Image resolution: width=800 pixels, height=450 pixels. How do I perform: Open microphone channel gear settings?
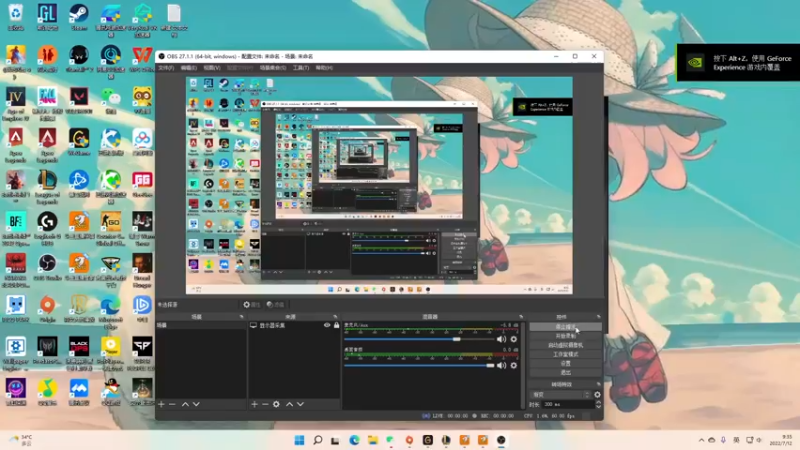[x=514, y=339]
